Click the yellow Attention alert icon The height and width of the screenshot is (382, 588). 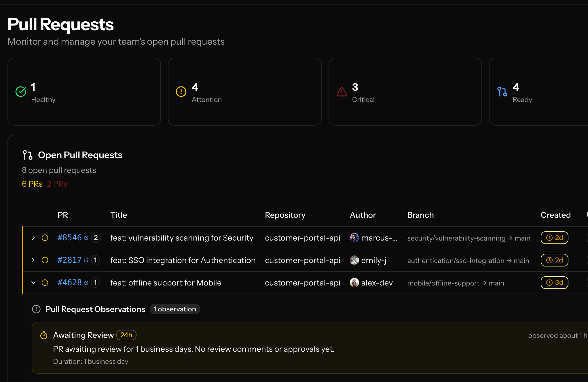tap(181, 92)
